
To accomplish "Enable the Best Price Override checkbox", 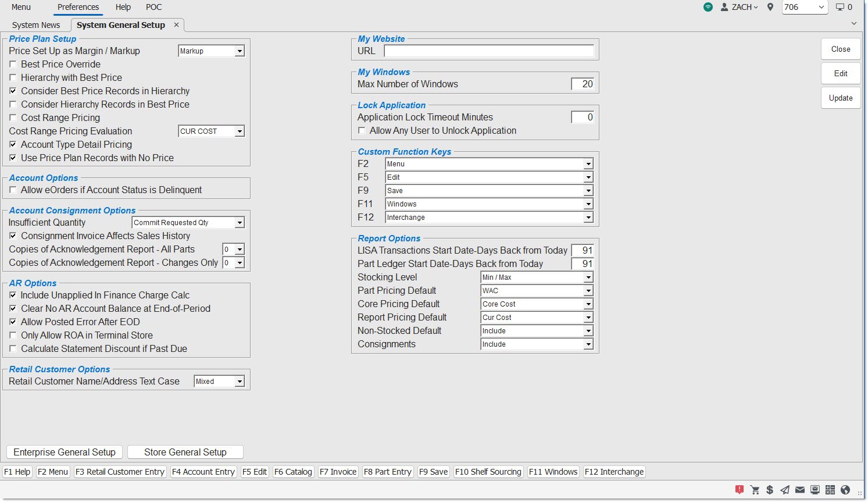I will 13,65.
